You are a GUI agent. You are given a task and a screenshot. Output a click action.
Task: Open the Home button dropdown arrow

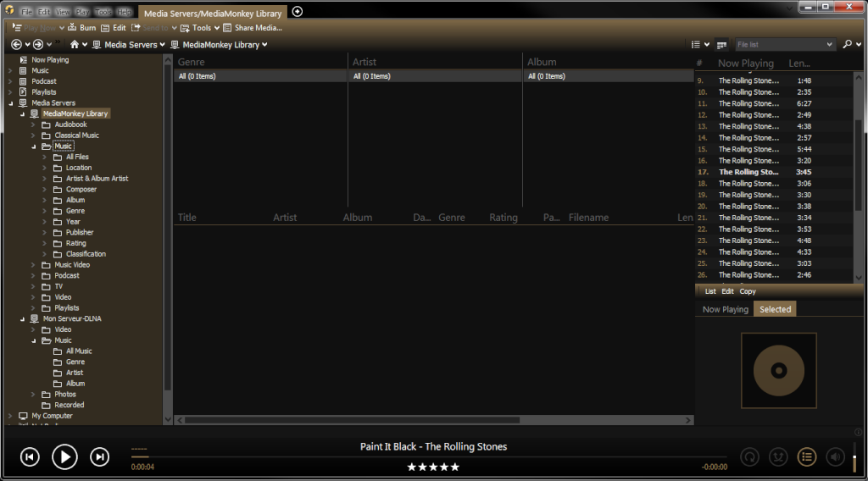click(x=85, y=45)
